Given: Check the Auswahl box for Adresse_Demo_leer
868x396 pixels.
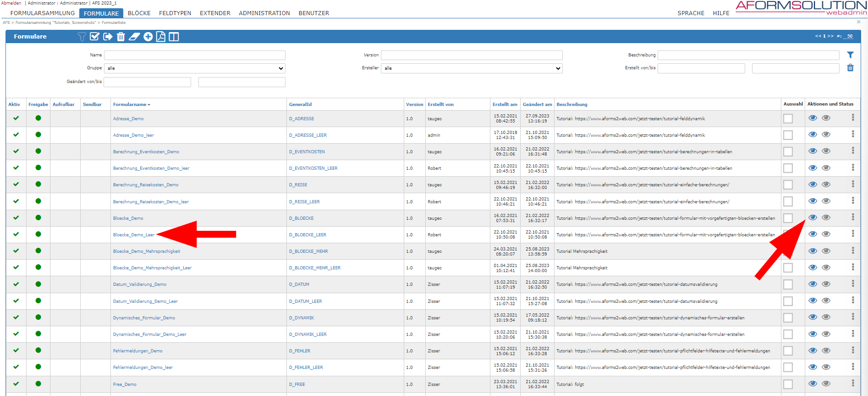Looking at the screenshot, I should pos(788,135).
